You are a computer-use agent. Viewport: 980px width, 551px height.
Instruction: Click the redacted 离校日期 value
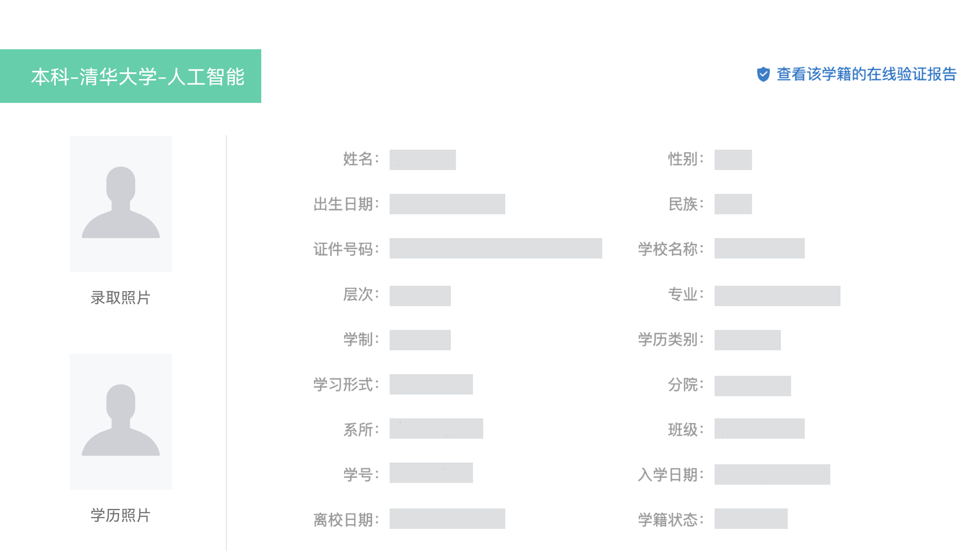coord(447,519)
